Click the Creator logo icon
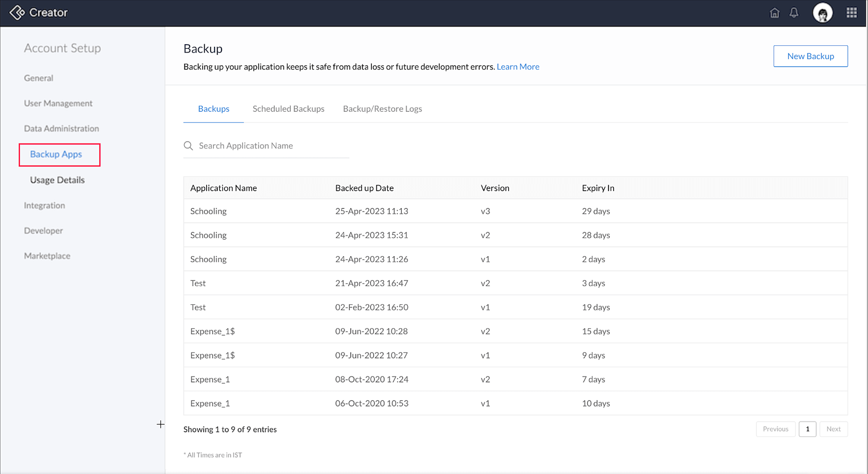Viewport: 868px width, 474px height. point(17,13)
